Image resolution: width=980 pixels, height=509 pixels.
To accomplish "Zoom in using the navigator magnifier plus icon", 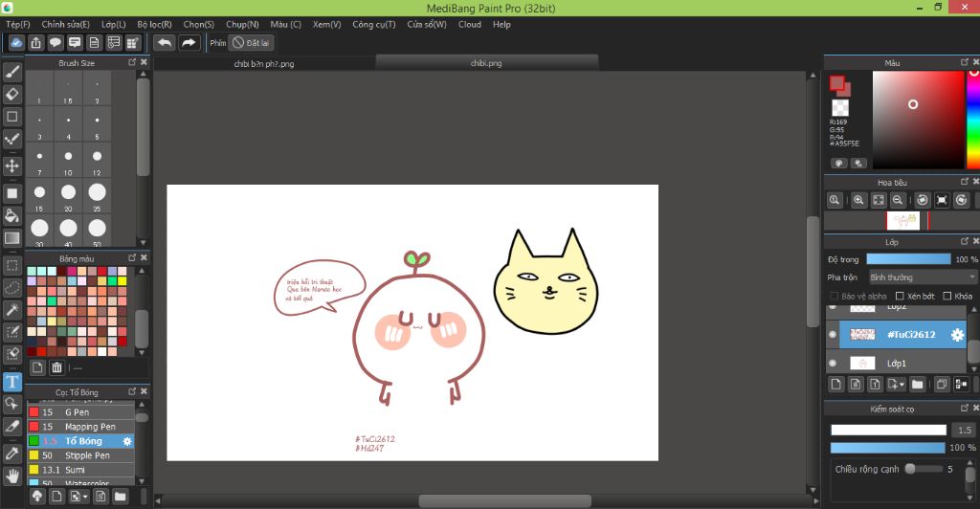I will coord(858,200).
